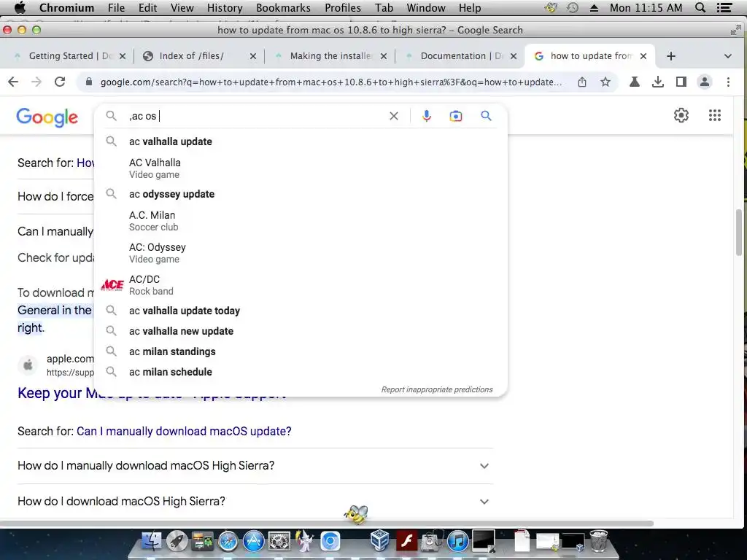Expand tab search chevron
This screenshot has width=747, height=560.
[x=728, y=56]
